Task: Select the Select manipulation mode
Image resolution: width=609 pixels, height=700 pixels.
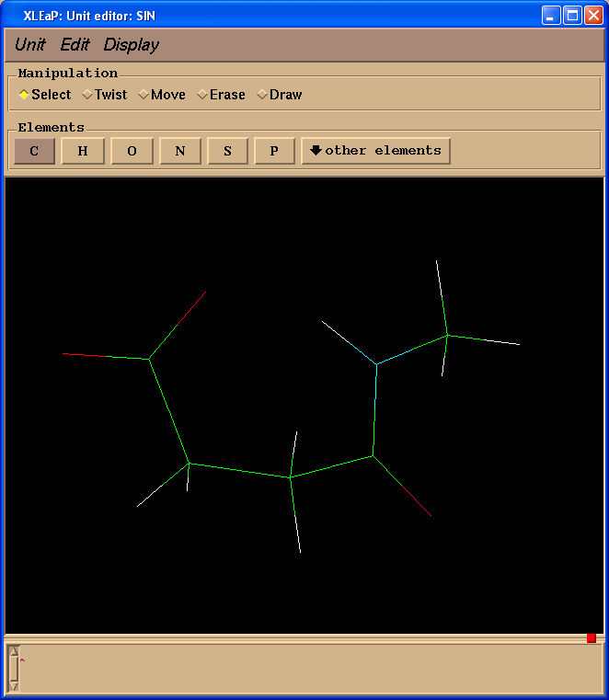Action: pos(45,95)
